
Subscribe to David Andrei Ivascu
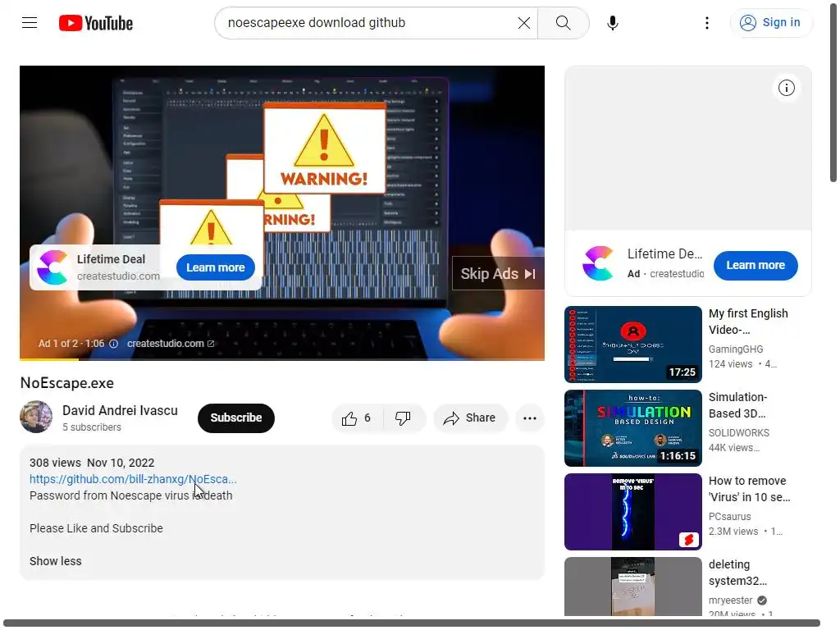tap(235, 418)
